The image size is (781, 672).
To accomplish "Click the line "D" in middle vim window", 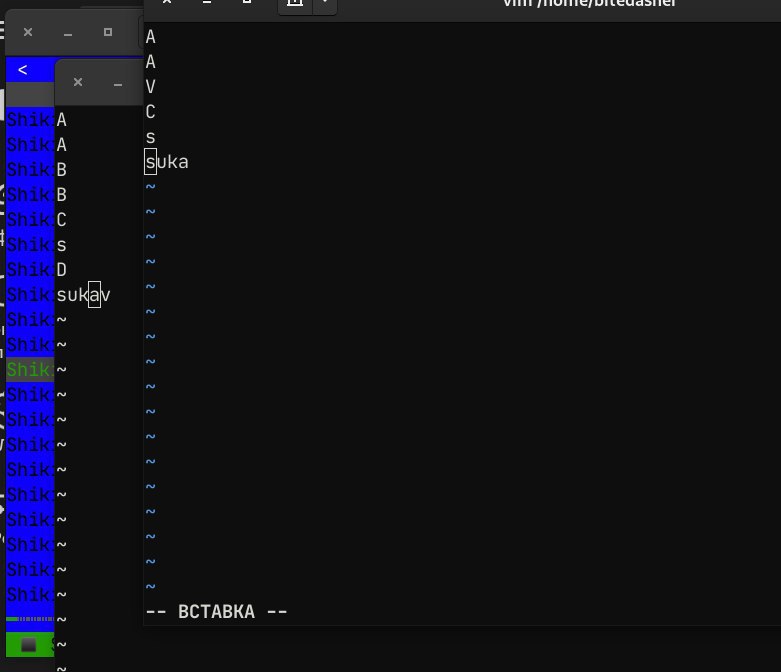I will (61, 270).
